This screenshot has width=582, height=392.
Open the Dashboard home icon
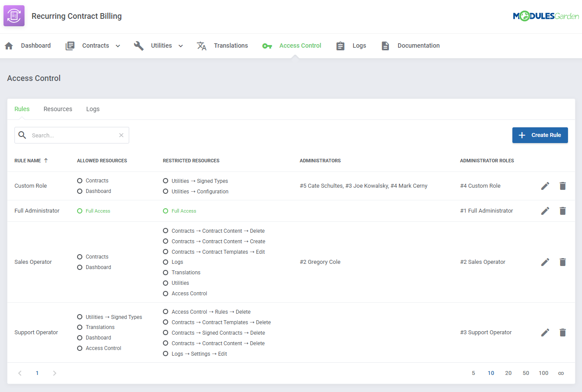click(9, 45)
